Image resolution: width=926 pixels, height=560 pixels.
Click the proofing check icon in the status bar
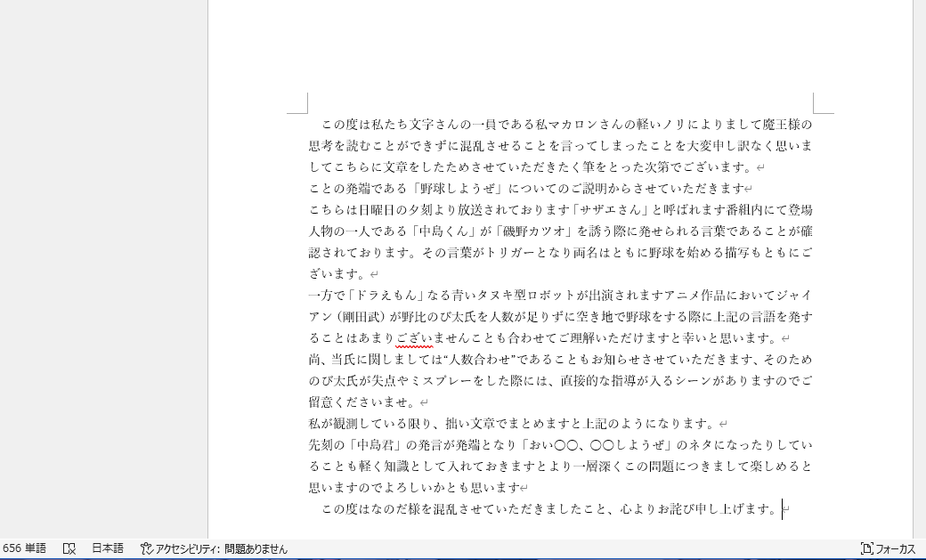point(67,549)
